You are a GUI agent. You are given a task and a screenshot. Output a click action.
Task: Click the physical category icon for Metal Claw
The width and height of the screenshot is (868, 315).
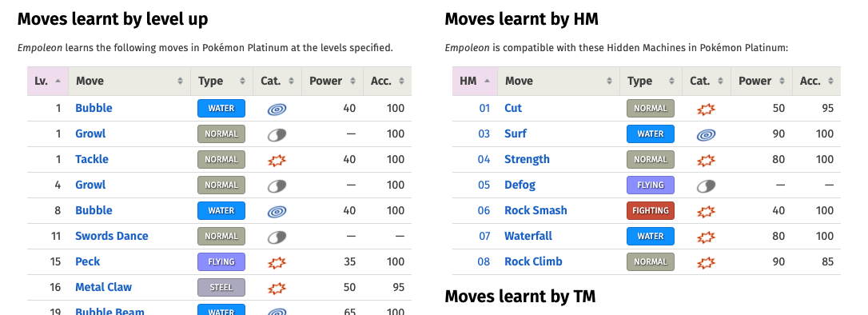pos(277,288)
